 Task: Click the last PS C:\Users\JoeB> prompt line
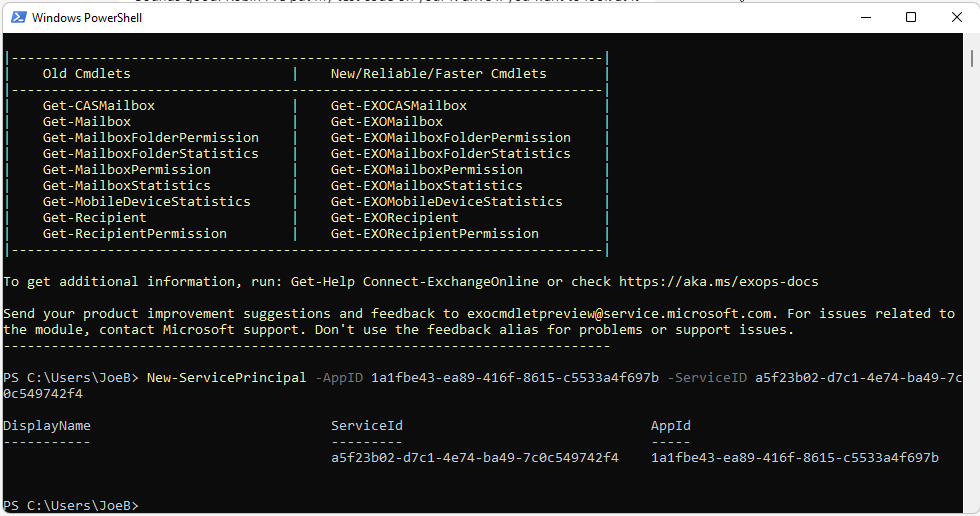coord(70,505)
